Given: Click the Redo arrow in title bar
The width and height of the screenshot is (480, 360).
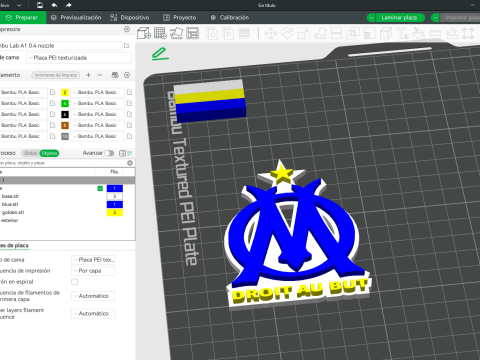Looking at the screenshot, I should point(68,5).
